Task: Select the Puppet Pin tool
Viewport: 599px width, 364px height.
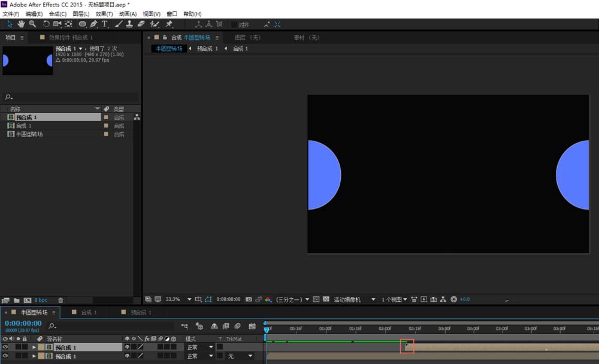Action: tap(170, 24)
